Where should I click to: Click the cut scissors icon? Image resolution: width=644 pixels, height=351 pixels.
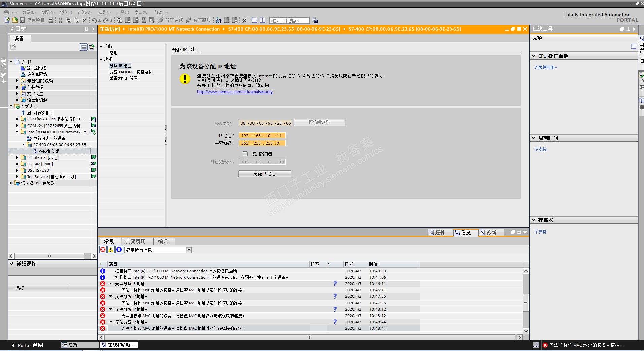60,20
